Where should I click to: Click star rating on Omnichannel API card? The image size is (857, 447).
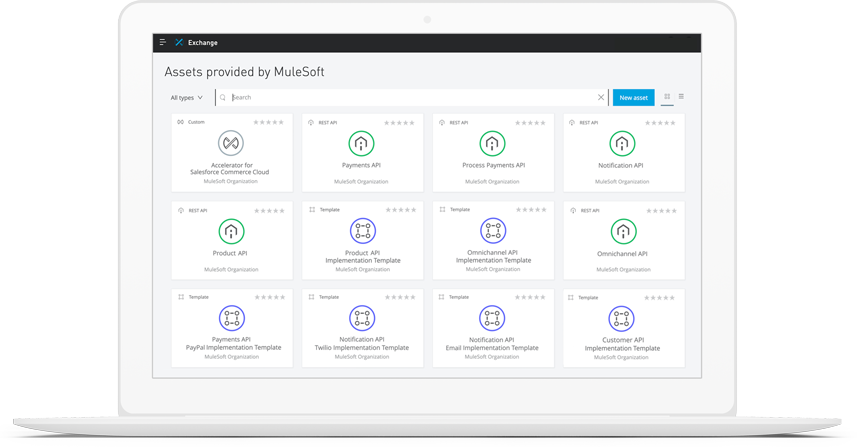(661, 210)
